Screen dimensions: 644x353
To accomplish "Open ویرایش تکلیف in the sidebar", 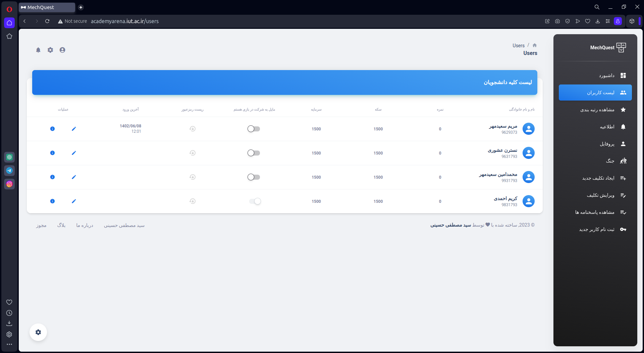I will pos(595,195).
